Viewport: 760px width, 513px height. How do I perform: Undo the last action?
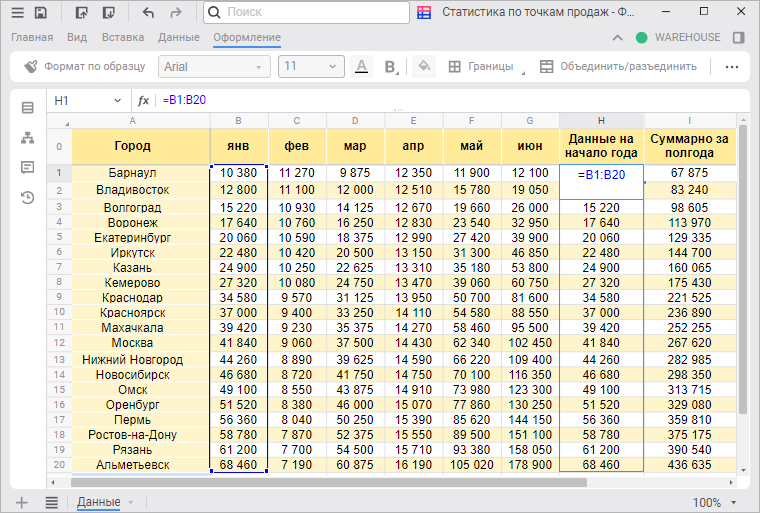click(148, 13)
